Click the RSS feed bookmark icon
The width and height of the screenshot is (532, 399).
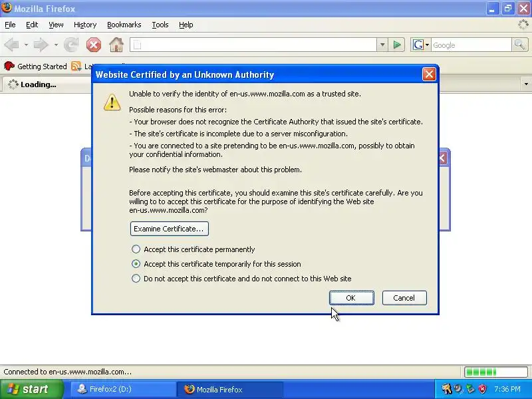tap(76, 66)
